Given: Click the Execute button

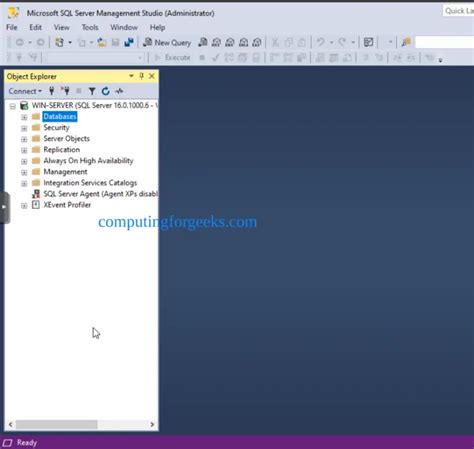Looking at the screenshot, I should click(x=173, y=58).
